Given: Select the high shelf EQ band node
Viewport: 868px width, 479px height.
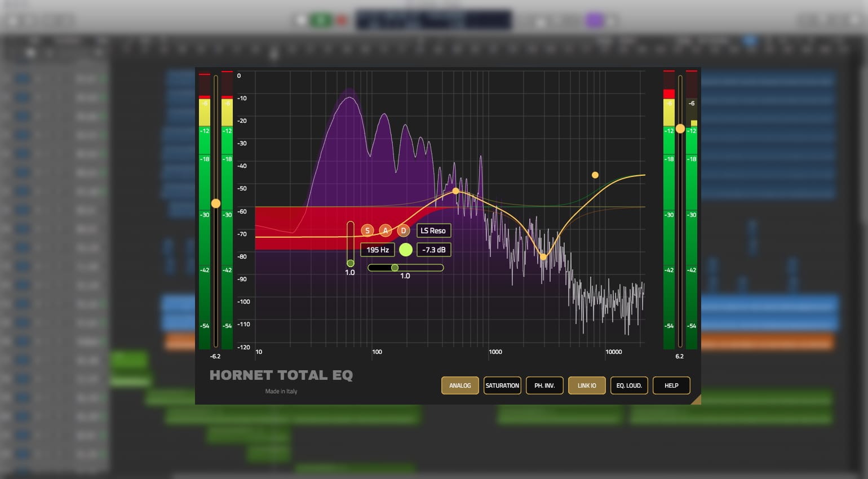Looking at the screenshot, I should pyautogui.click(x=595, y=175).
